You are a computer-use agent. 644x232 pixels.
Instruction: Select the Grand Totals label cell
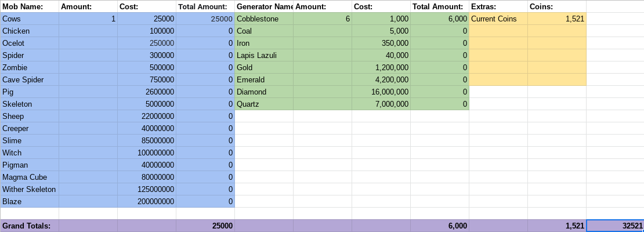click(30, 226)
